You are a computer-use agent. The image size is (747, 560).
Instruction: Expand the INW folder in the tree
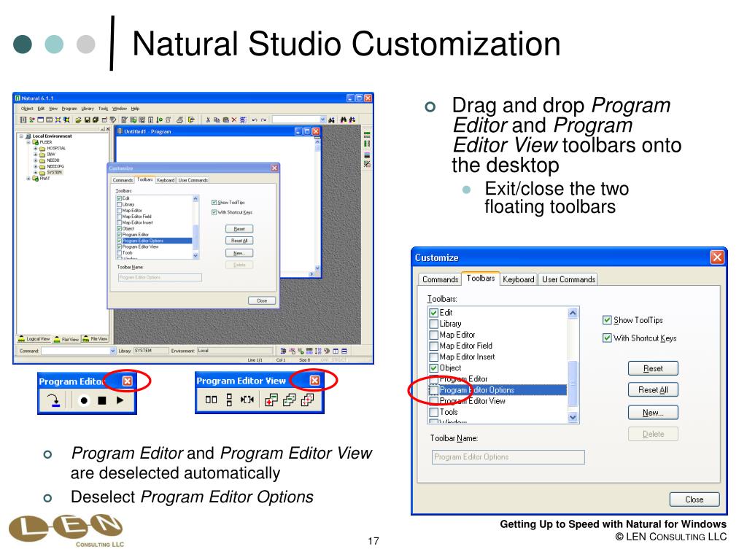coord(35,155)
